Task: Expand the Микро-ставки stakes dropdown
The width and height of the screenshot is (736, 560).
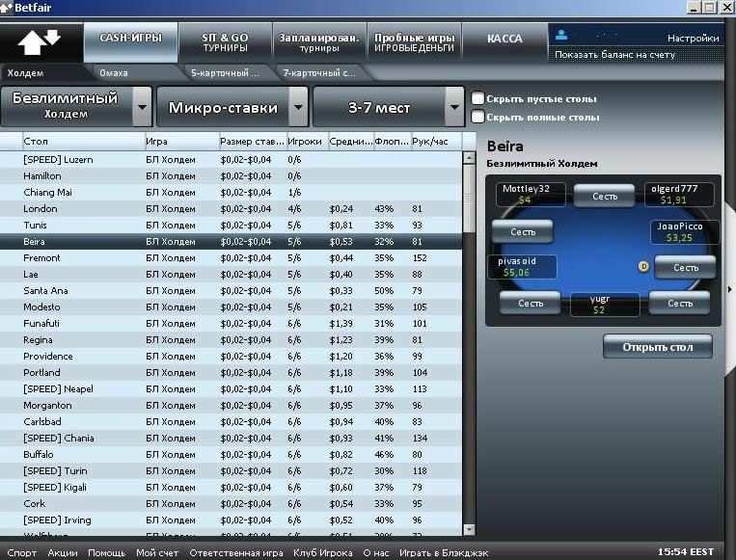Action: [x=298, y=106]
